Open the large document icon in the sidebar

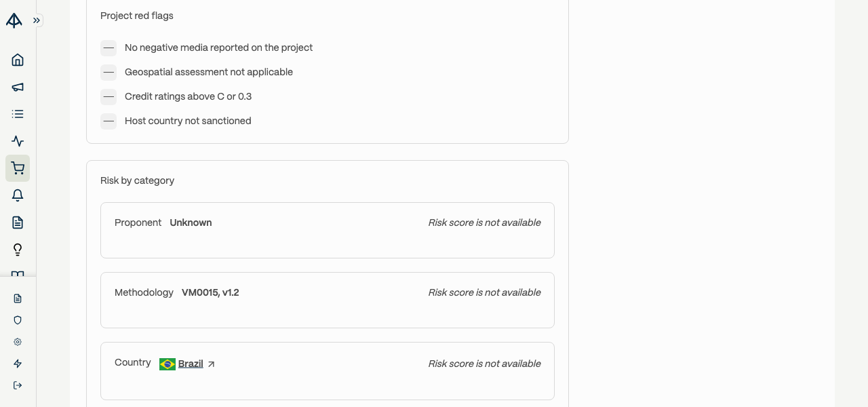tap(18, 222)
